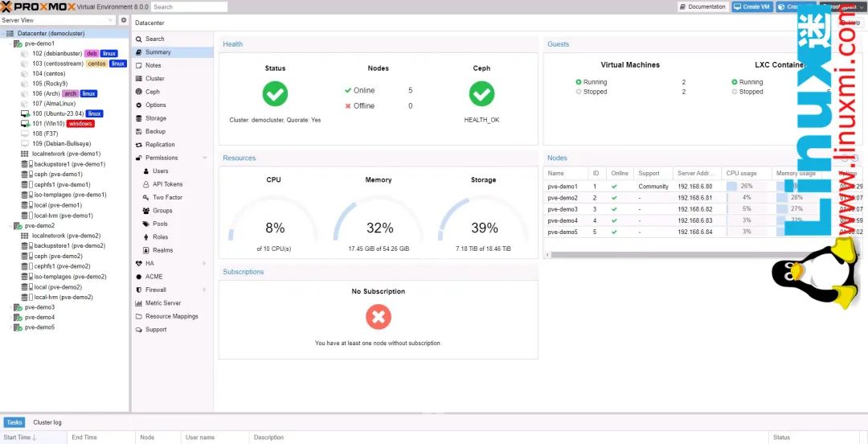Click the Create VM button

point(752,6)
